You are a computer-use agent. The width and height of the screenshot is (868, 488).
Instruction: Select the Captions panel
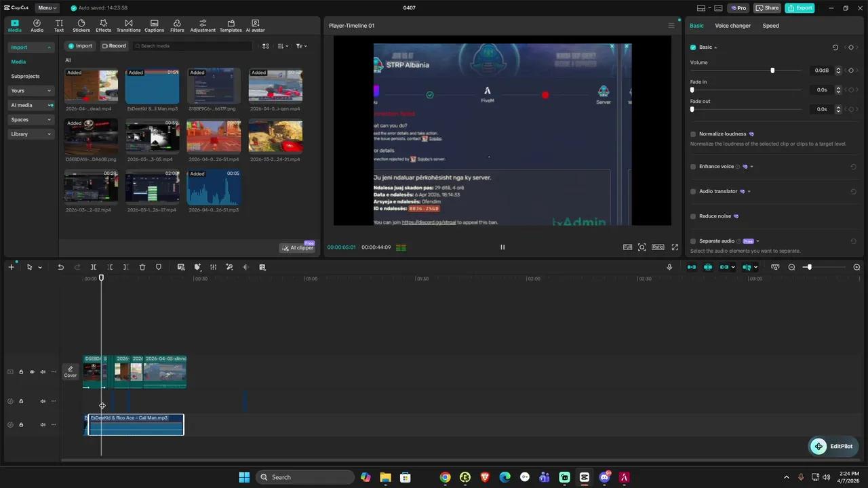click(154, 26)
